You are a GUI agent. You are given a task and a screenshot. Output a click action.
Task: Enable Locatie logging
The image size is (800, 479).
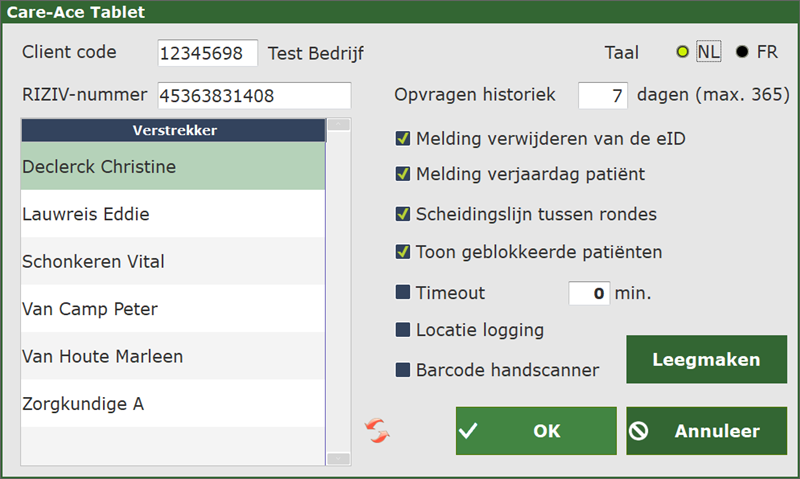click(403, 329)
